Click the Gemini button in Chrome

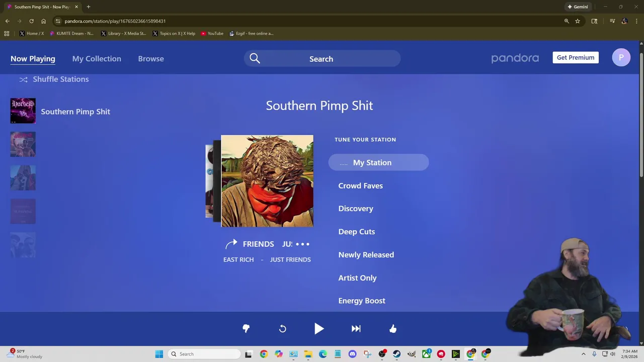(x=578, y=7)
